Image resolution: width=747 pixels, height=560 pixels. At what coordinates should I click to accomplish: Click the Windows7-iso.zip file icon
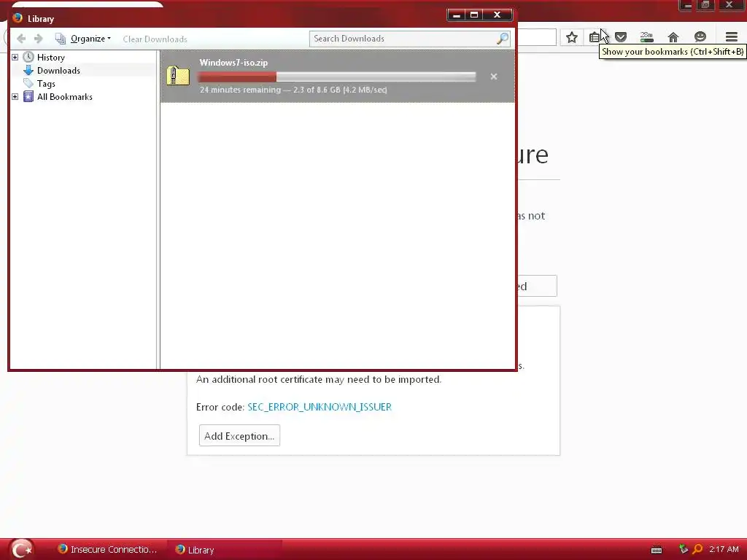point(178,76)
